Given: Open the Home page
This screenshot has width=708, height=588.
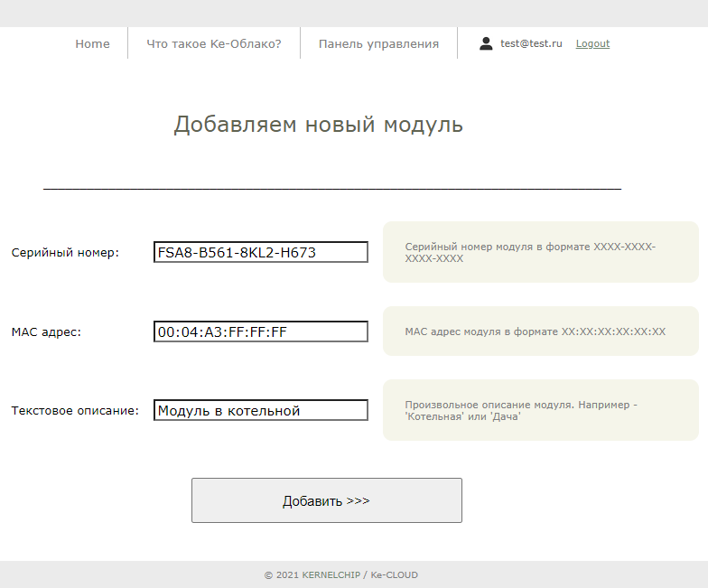Looking at the screenshot, I should click(x=92, y=43).
